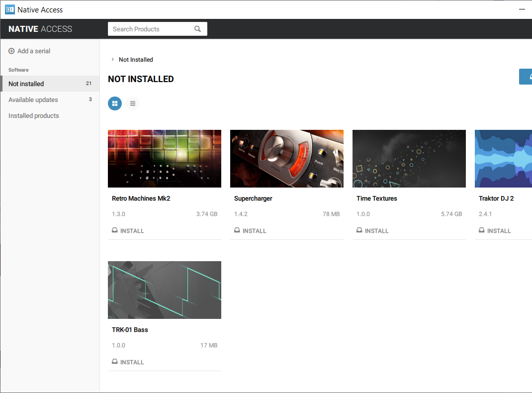This screenshot has height=393, width=532.
Task: Click the breadcrumb chevron before Not Installed
Action: click(x=113, y=59)
